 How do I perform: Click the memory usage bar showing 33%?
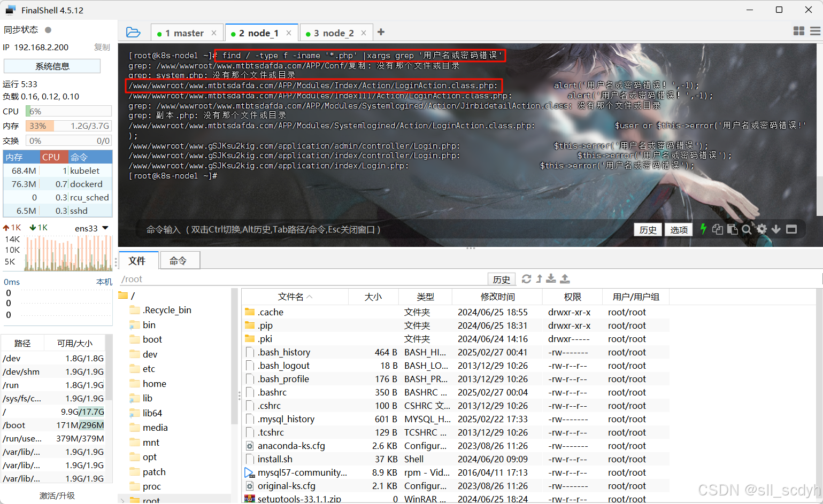point(69,126)
